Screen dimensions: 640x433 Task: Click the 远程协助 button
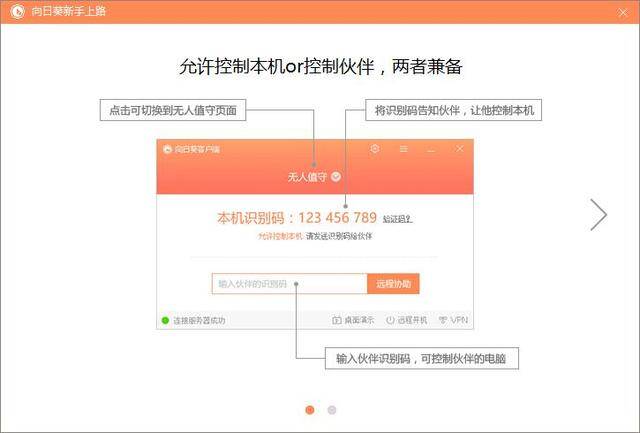393,284
